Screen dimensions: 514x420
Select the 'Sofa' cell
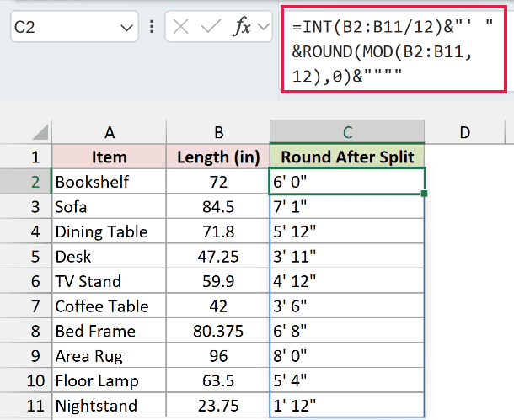pos(110,206)
